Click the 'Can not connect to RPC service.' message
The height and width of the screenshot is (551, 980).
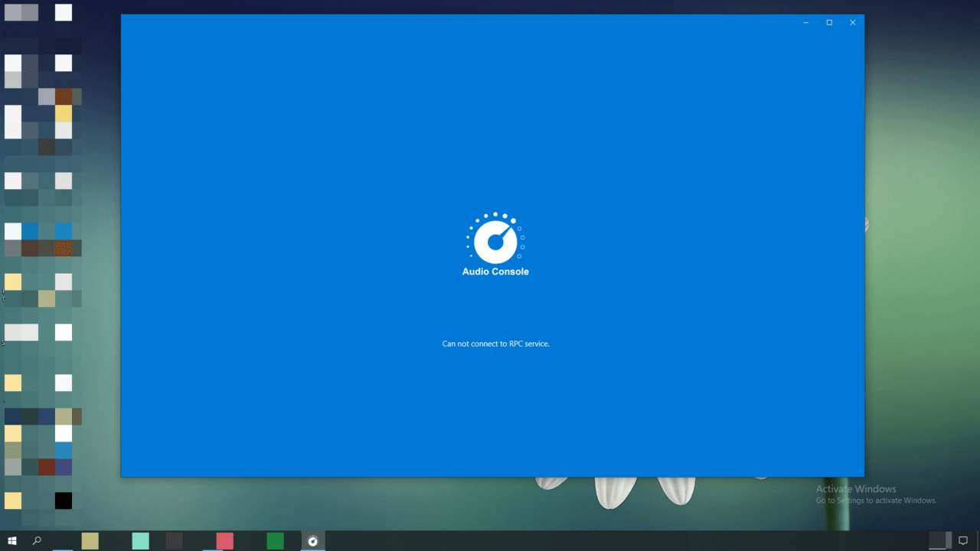495,344
